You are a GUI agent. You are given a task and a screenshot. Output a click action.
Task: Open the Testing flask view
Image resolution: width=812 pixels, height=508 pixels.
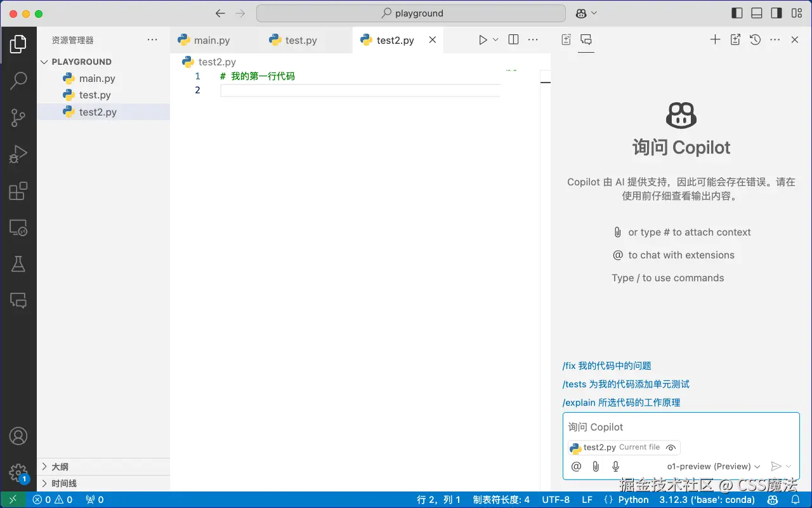click(18, 264)
